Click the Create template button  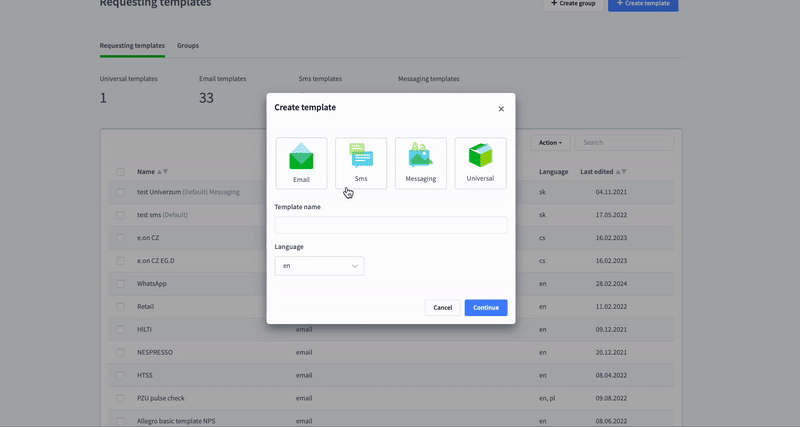(643, 4)
